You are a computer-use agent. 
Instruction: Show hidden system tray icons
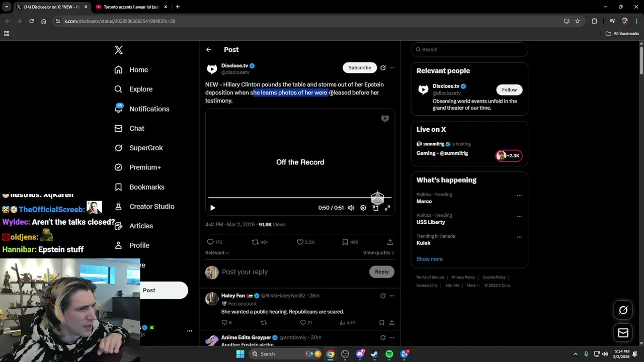pyautogui.click(x=575, y=354)
